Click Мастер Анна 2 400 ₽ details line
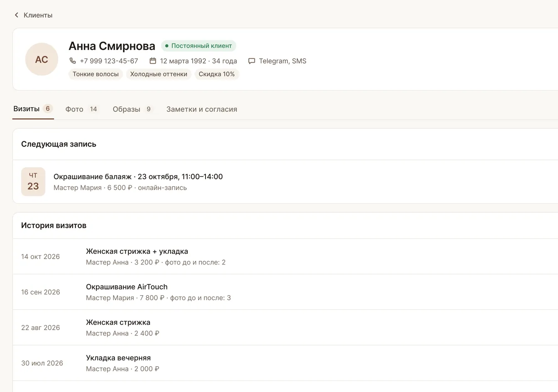 (122, 333)
